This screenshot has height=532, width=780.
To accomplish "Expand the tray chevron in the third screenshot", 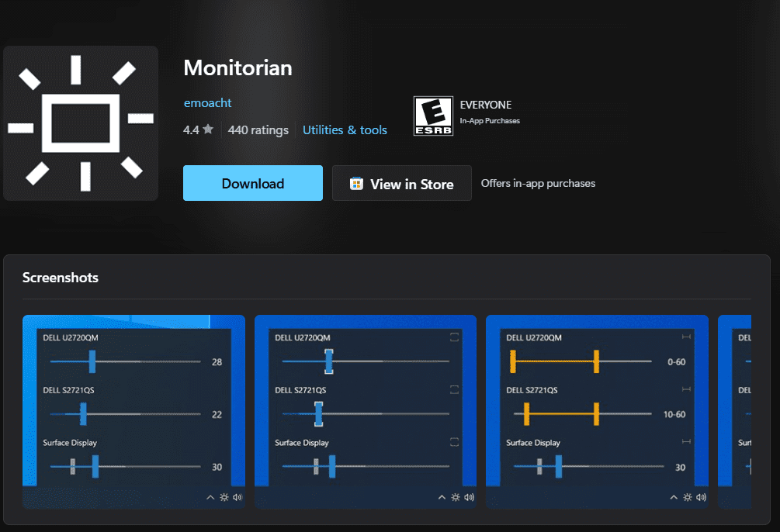I will [x=674, y=498].
